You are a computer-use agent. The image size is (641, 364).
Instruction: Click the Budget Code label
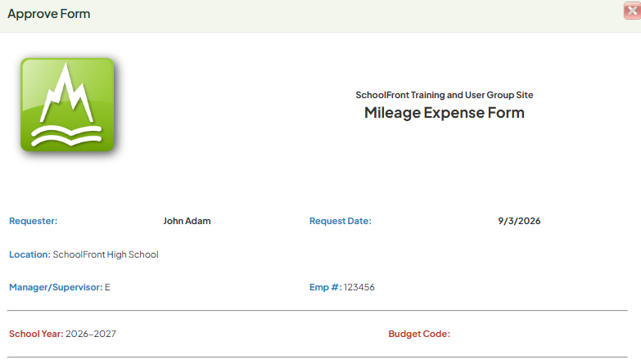point(419,334)
